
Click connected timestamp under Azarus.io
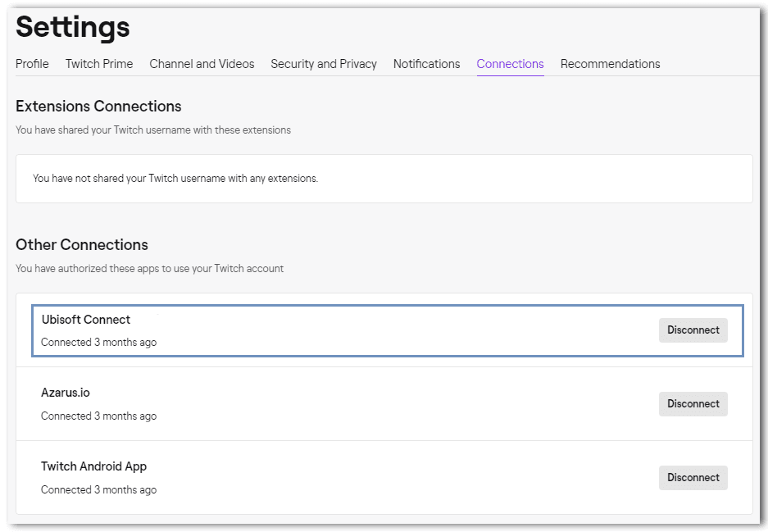(x=98, y=416)
